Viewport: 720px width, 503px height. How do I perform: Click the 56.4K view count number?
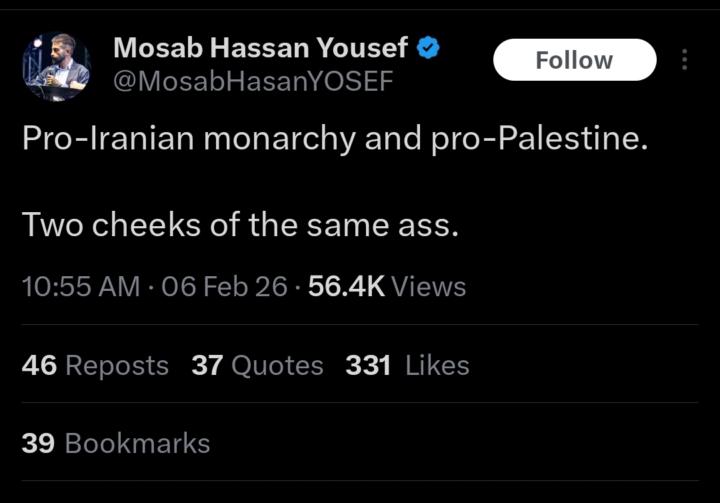coord(346,287)
